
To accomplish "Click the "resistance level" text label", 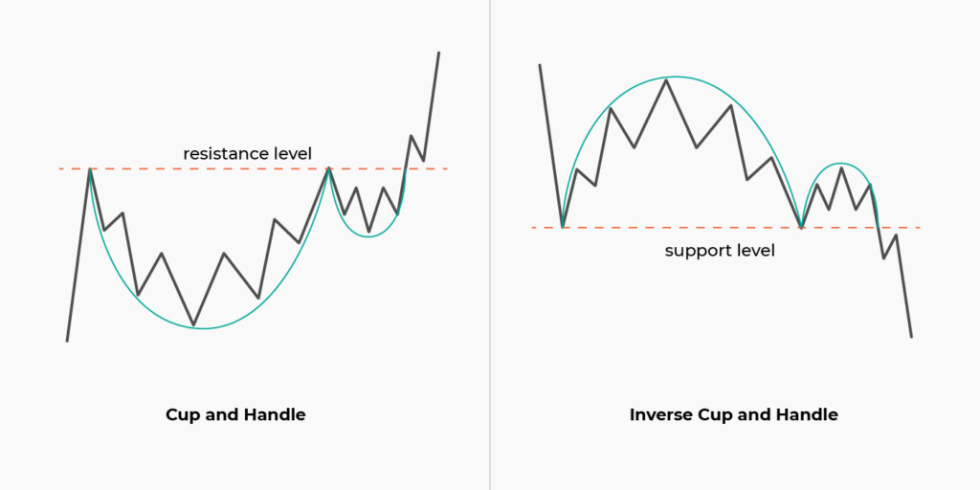I will [x=247, y=153].
